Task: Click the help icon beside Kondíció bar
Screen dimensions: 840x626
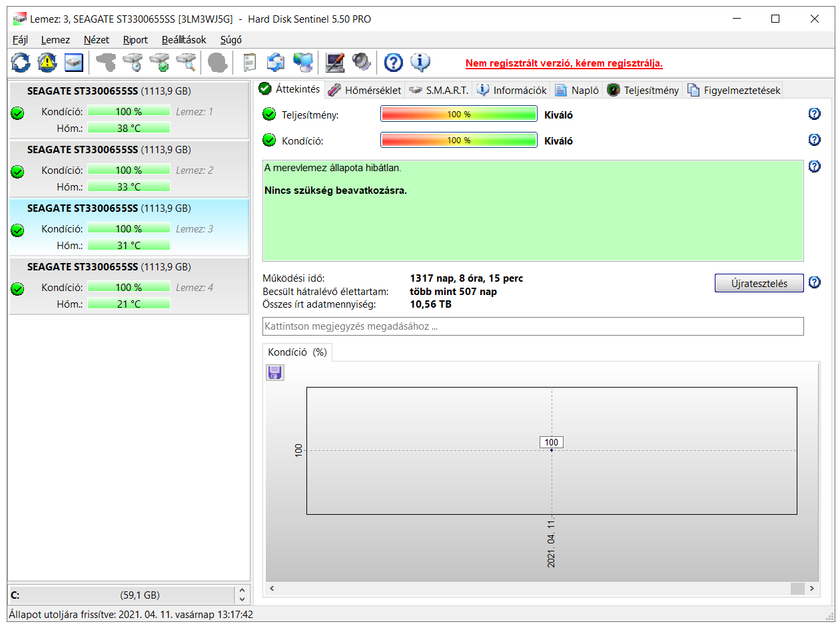Action: pos(814,140)
